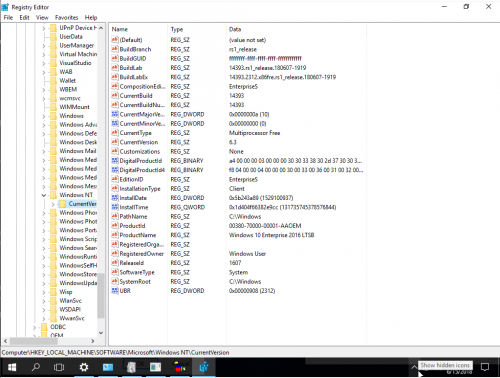
Task: Select the Wisp tree folder
Action: (66, 292)
